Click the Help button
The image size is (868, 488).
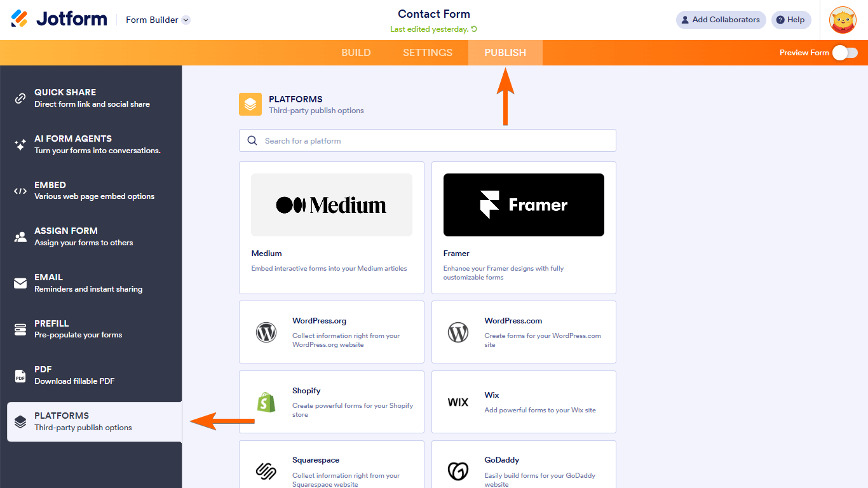point(791,20)
